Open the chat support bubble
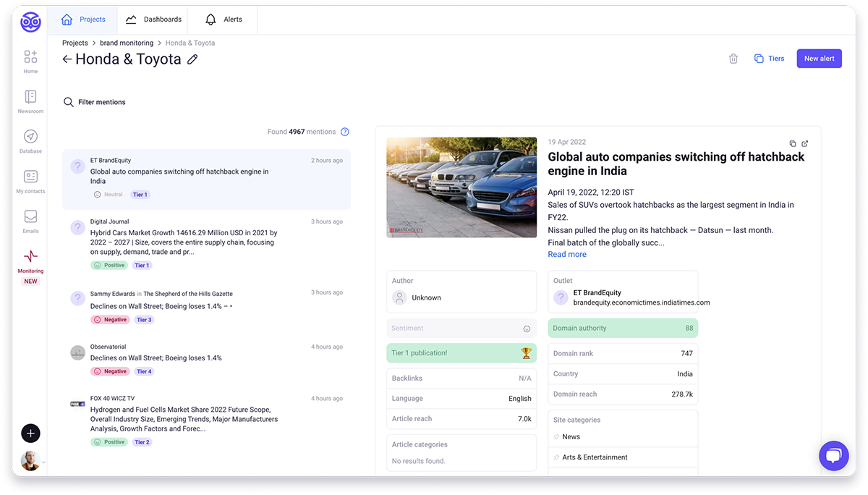The height and width of the screenshot is (495, 868). 833,456
